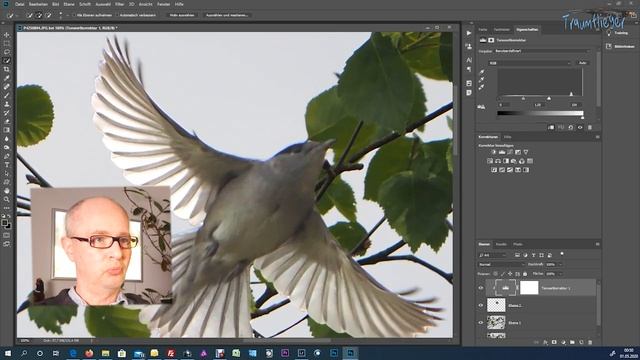The width and height of the screenshot is (640, 360).
Task: Switch to the Kanäle tab
Action: (x=501, y=244)
